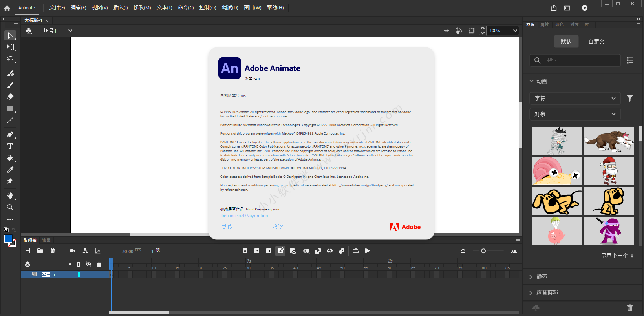Select the Paint Bucket tool
This screenshot has height=316, width=644.
click(10, 158)
